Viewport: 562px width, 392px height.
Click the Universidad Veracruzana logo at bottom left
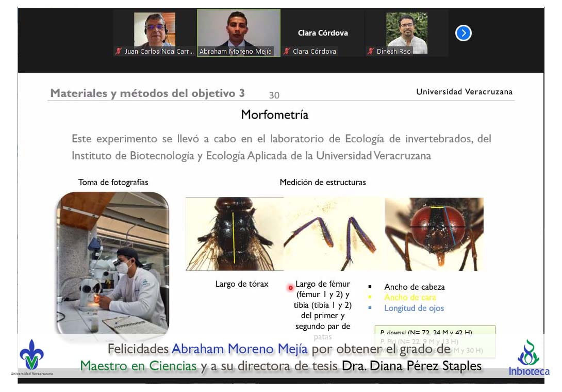coord(31,357)
